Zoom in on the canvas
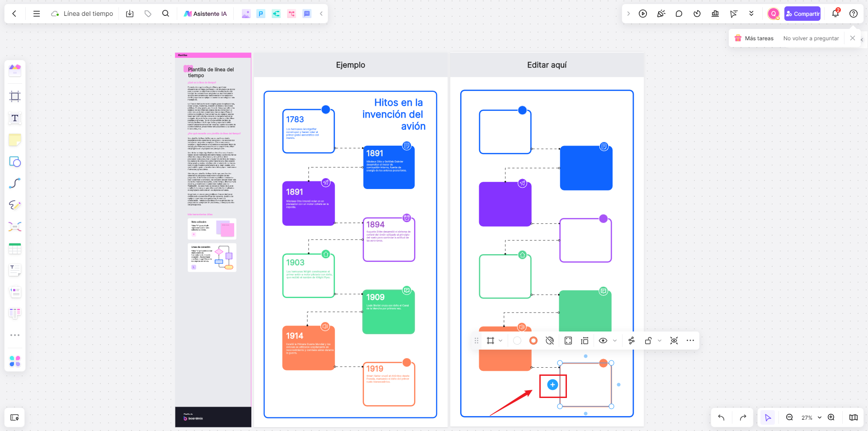The image size is (868, 431). point(831,417)
